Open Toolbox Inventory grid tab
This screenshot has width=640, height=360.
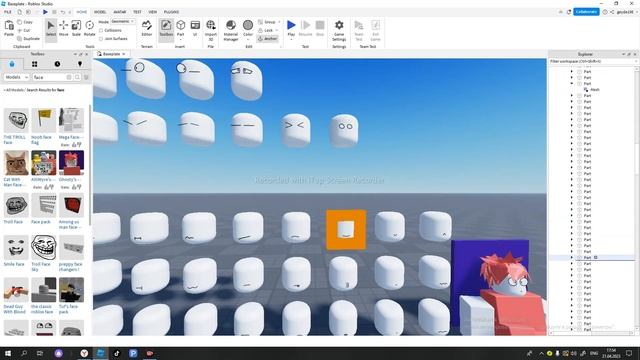[x=34, y=64]
